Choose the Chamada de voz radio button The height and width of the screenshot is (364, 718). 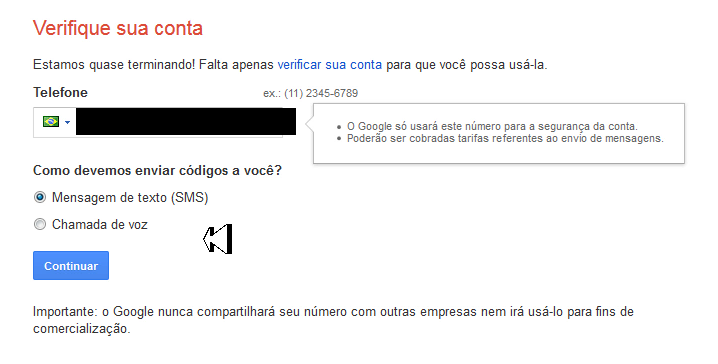[40, 224]
